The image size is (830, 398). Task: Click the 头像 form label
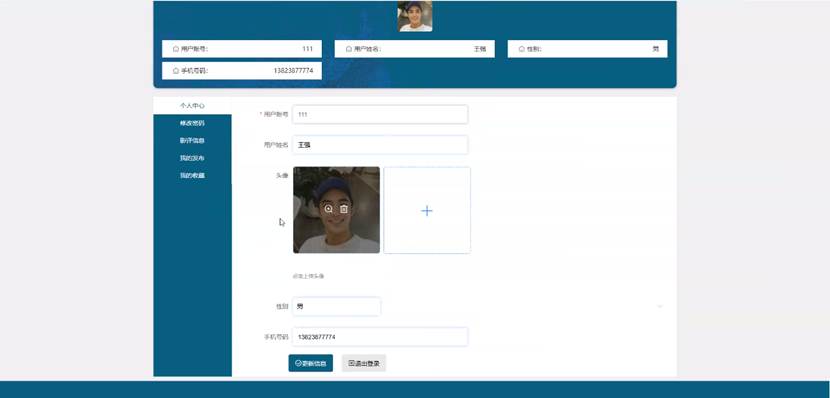pyautogui.click(x=282, y=175)
